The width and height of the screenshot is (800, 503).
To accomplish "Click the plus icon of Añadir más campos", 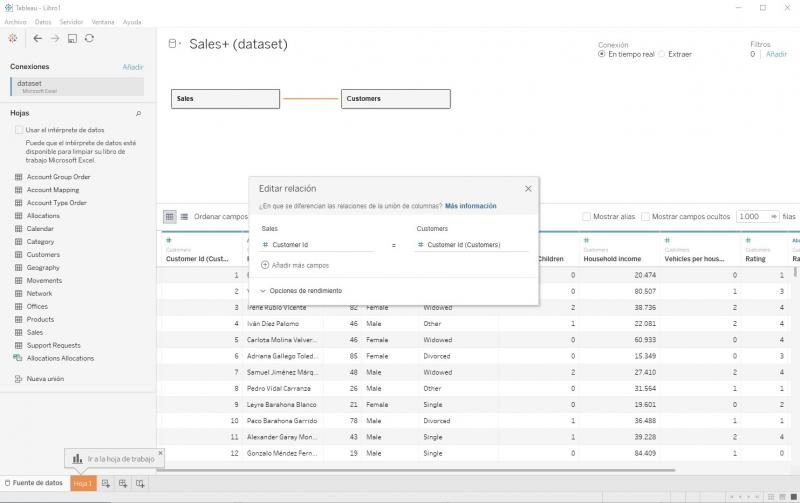I will click(x=265, y=265).
